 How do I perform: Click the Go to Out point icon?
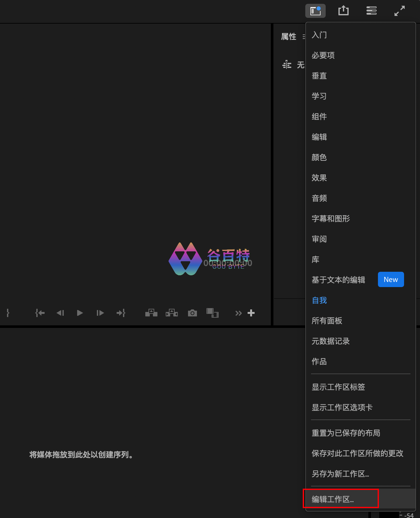[121, 313]
